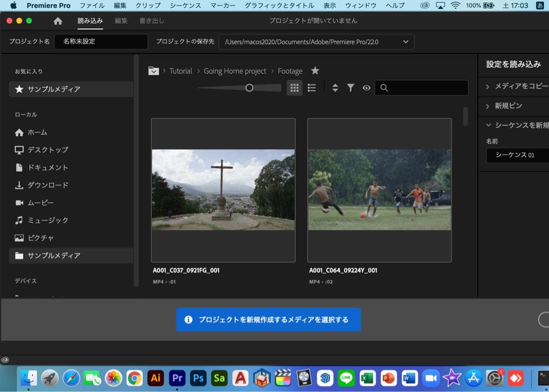Open the ダウンロード folder in sidebar
This screenshot has width=549, height=392.
coord(48,185)
